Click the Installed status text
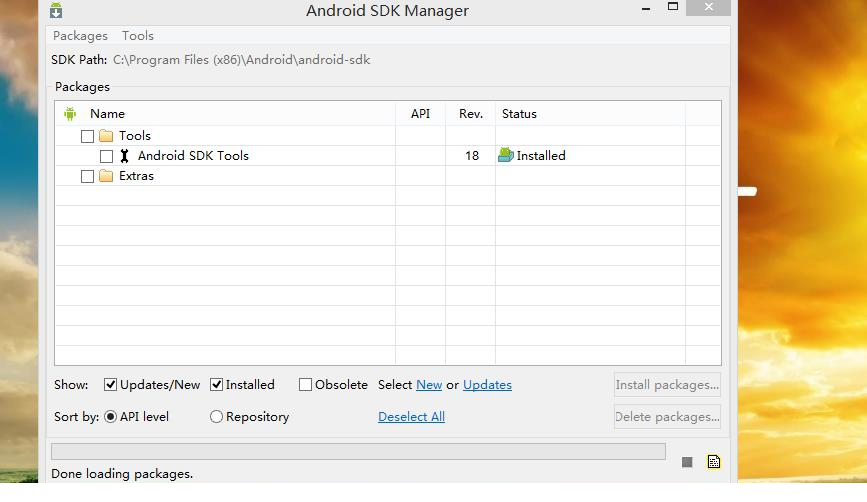This screenshot has width=867, height=502. click(x=541, y=156)
